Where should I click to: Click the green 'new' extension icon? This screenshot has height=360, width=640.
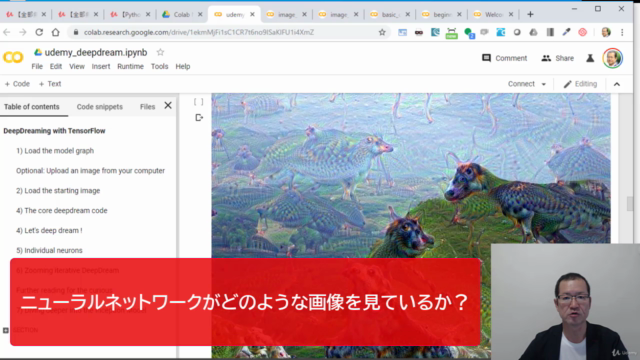pyautogui.click(x=451, y=33)
